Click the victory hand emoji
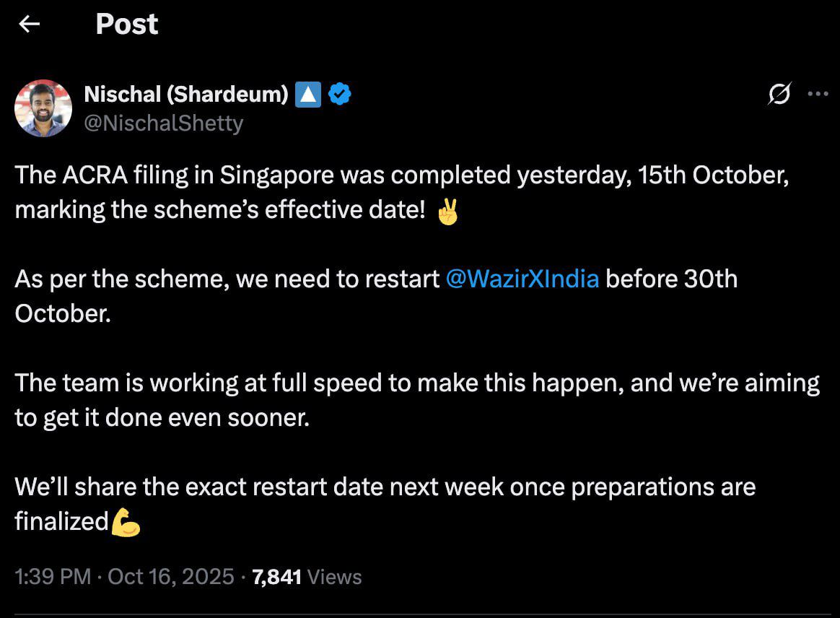Image resolution: width=840 pixels, height=618 pixels. pyautogui.click(x=448, y=211)
